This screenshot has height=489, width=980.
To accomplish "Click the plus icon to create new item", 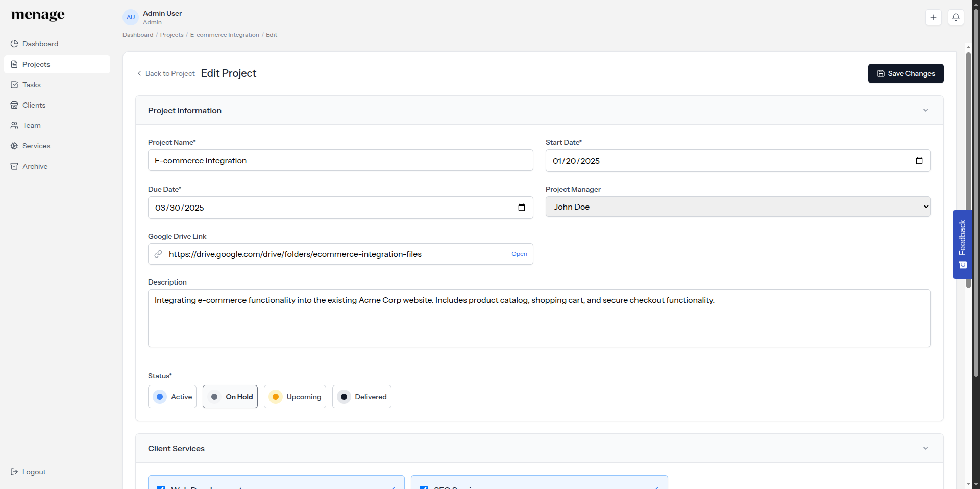I will coord(934,17).
